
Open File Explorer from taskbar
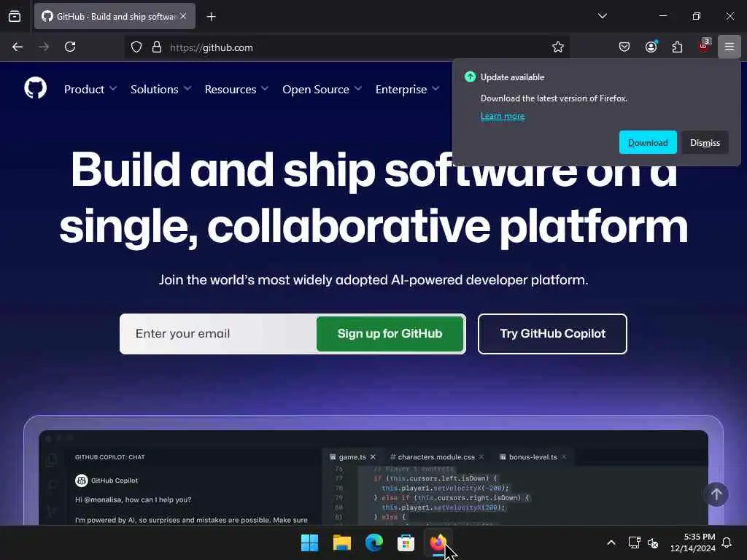341,542
